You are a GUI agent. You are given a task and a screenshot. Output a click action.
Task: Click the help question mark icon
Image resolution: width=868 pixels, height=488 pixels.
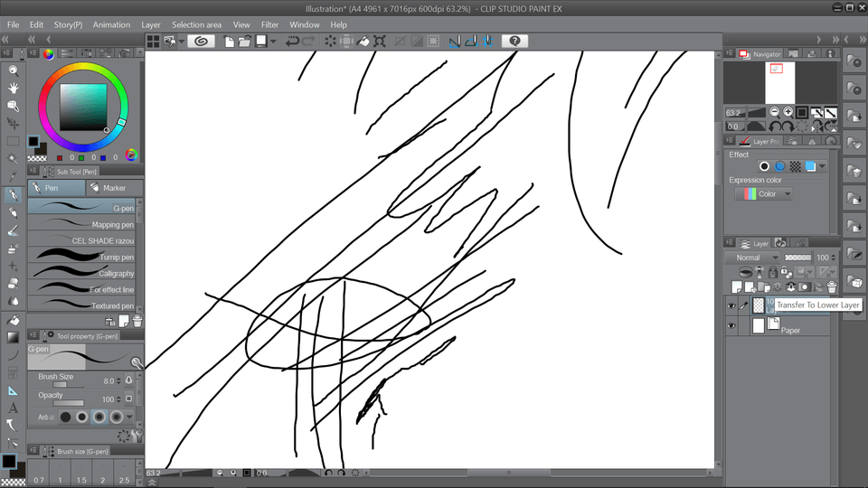pyautogui.click(x=514, y=42)
